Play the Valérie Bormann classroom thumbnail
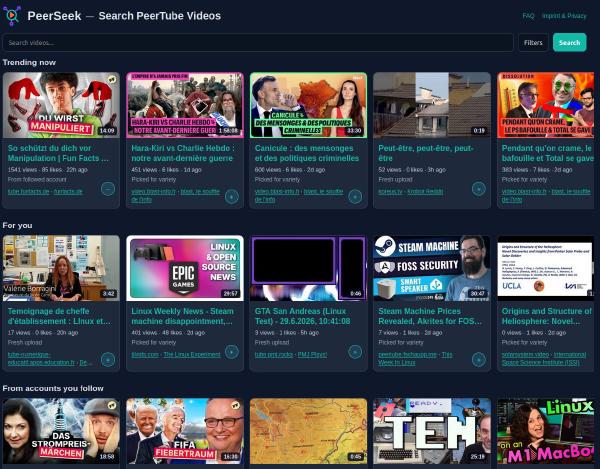 (x=61, y=268)
